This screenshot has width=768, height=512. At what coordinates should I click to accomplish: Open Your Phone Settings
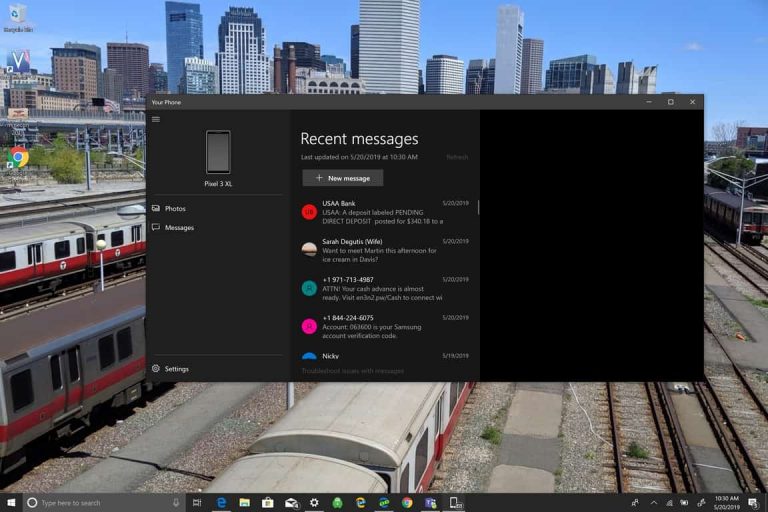click(x=218, y=368)
